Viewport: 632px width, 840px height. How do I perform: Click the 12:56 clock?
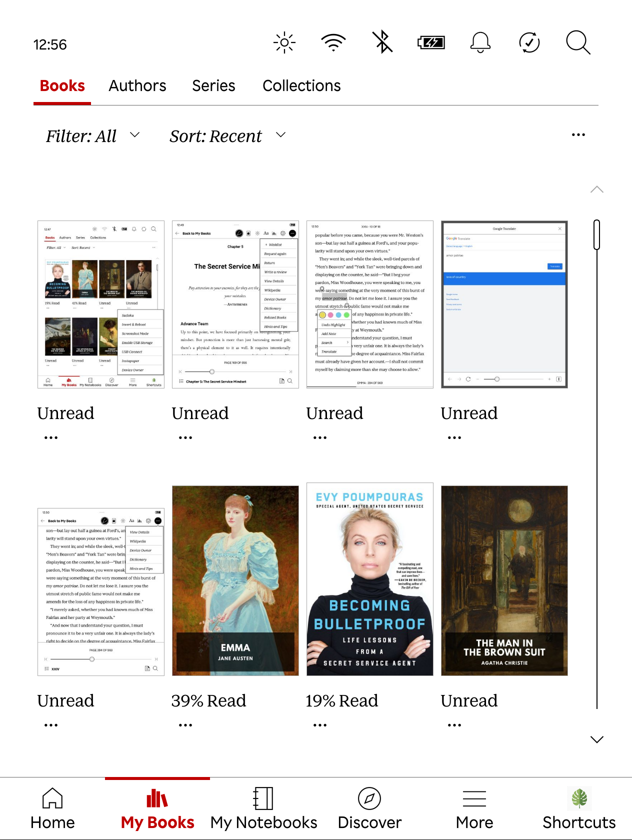pos(50,44)
